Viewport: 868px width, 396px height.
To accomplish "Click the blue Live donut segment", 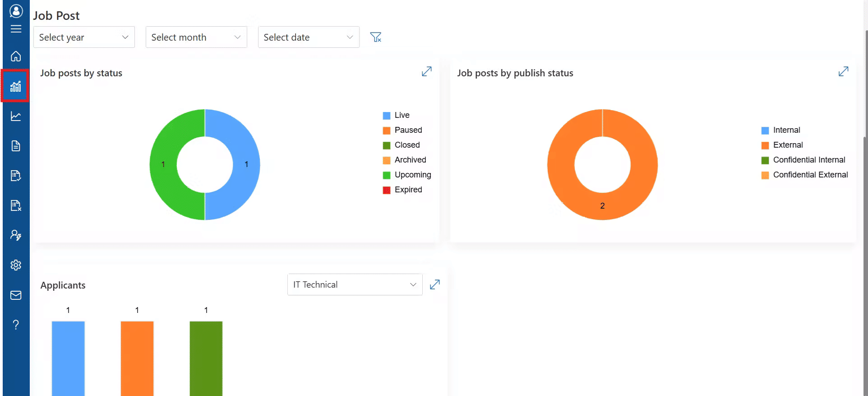I will [x=246, y=164].
